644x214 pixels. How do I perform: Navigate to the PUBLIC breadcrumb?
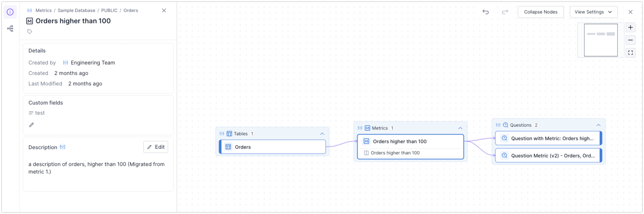point(109,10)
